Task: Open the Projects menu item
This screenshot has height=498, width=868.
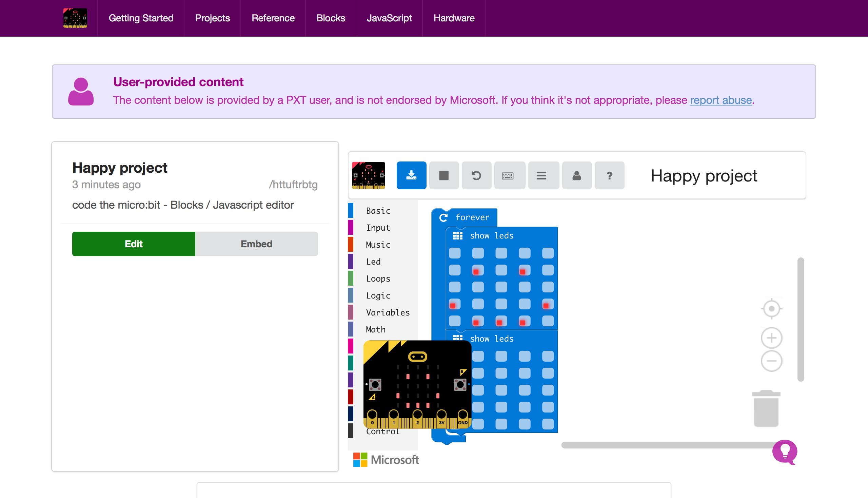Action: point(212,18)
